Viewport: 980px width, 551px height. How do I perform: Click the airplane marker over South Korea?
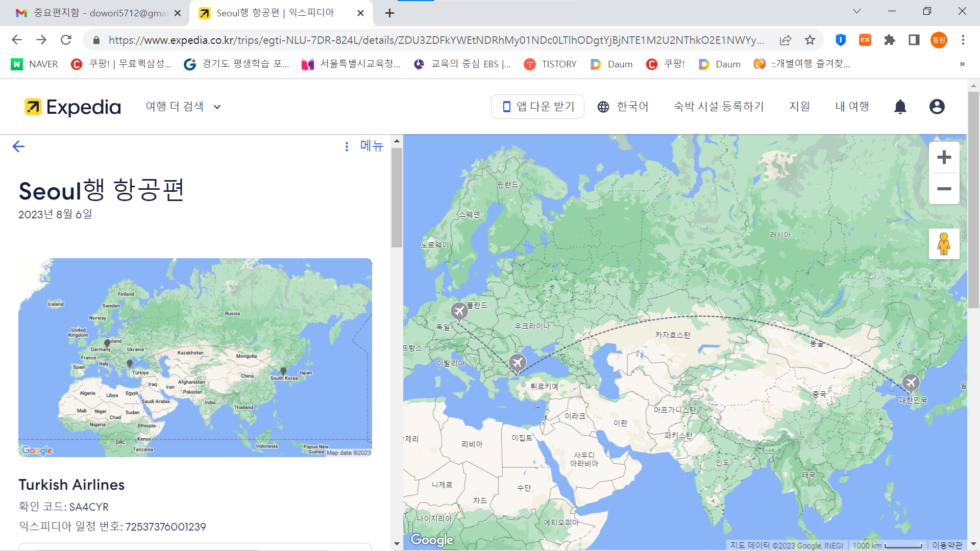coord(911,382)
